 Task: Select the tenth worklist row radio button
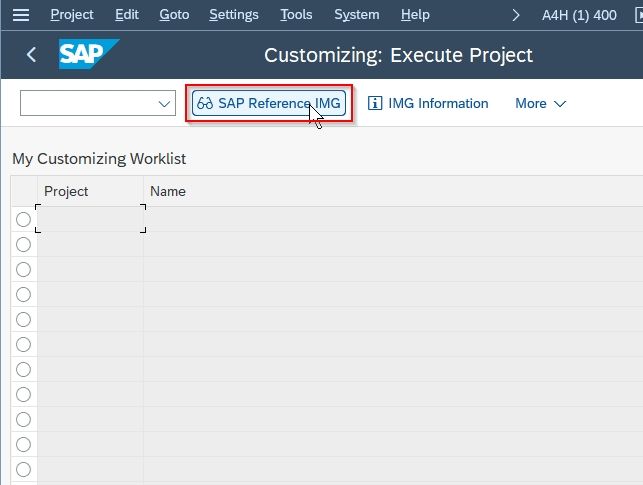click(x=23, y=444)
